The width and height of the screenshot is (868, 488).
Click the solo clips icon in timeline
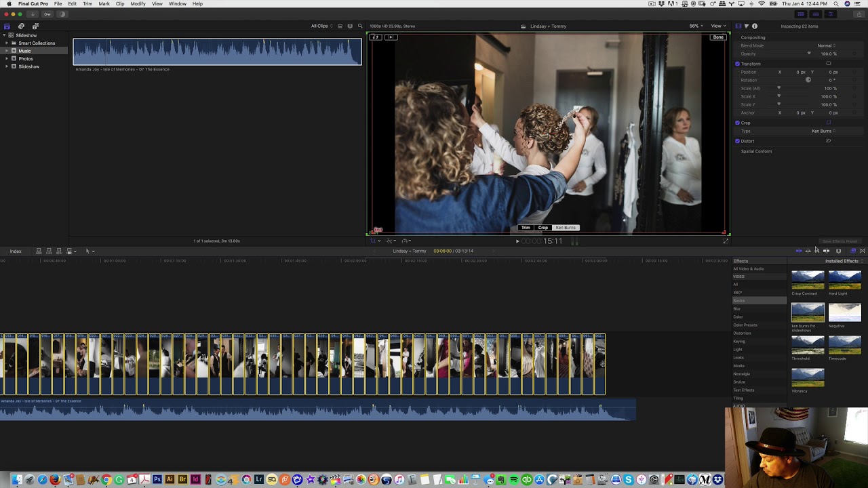click(816, 251)
